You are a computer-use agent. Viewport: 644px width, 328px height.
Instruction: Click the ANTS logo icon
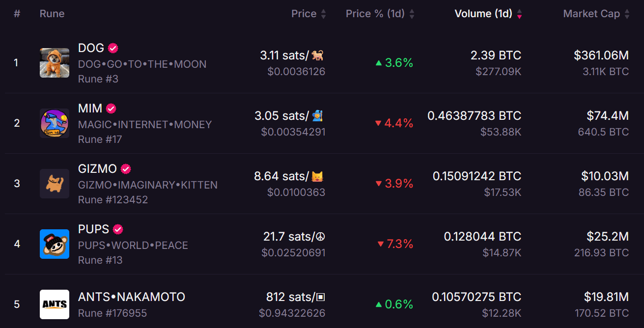54,304
